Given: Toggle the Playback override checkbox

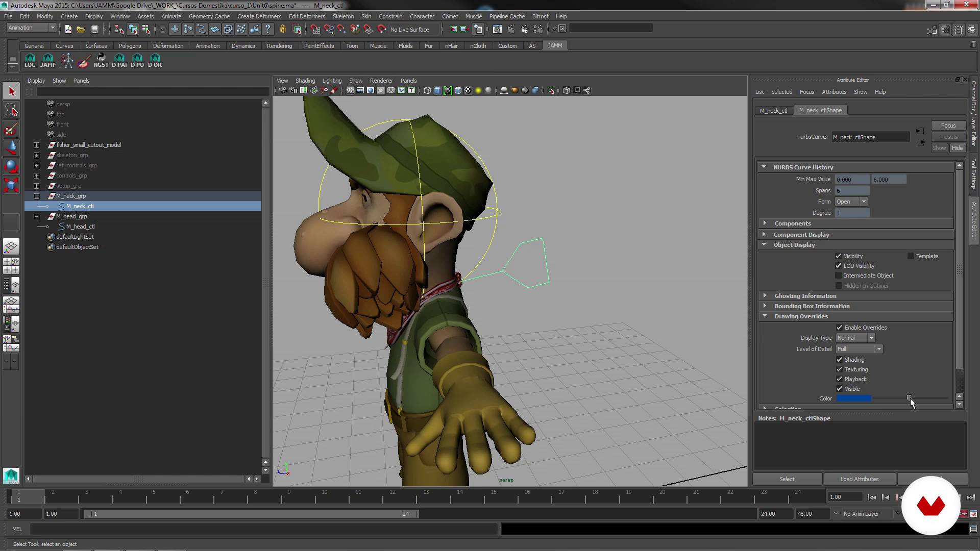Looking at the screenshot, I should click(839, 379).
